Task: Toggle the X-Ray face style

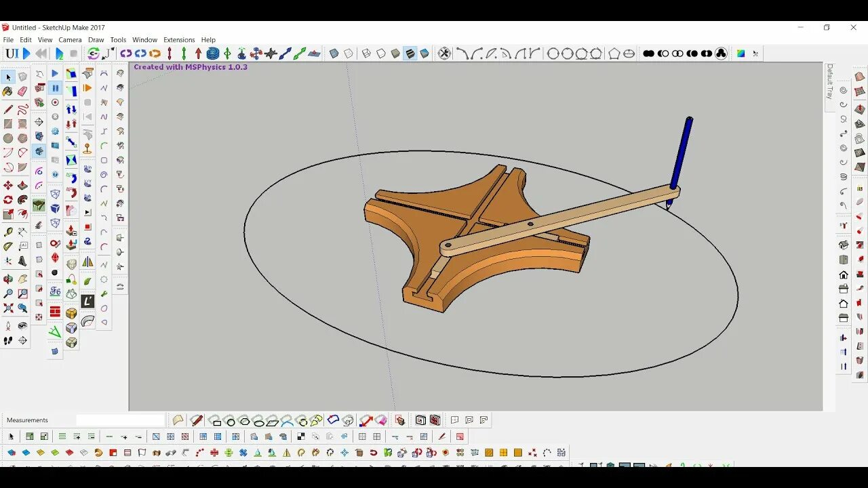Action: click(x=334, y=54)
